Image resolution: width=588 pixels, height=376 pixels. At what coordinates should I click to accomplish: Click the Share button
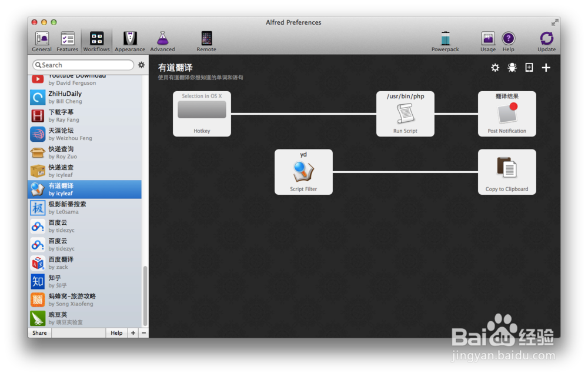click(40, 333)
